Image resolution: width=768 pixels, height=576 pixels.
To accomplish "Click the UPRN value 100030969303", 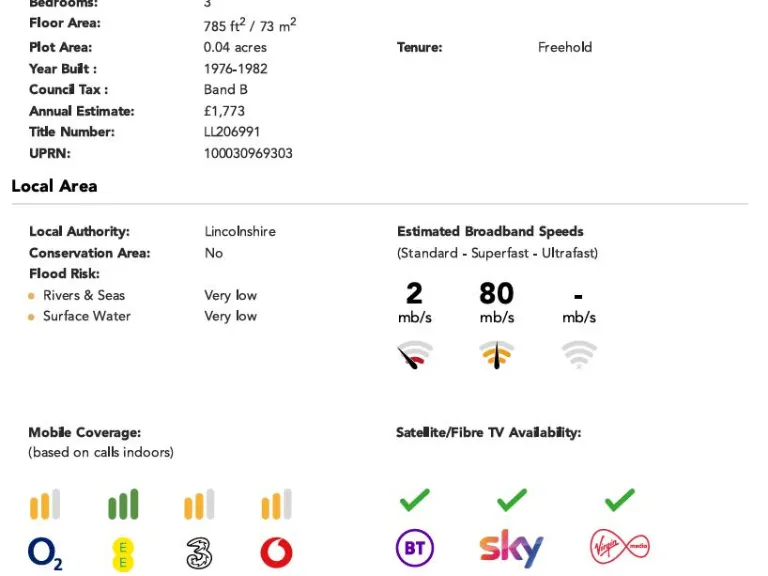I will tap(248, 154).
